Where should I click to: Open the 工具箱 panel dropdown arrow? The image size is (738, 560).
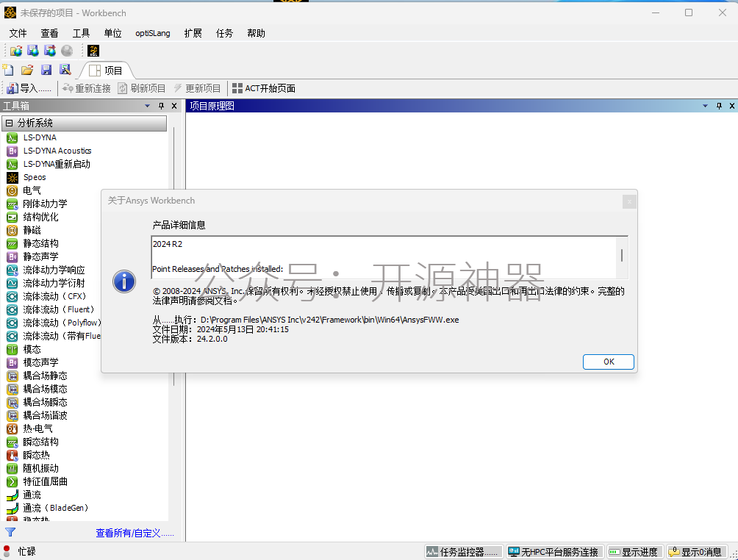[147, 106]
